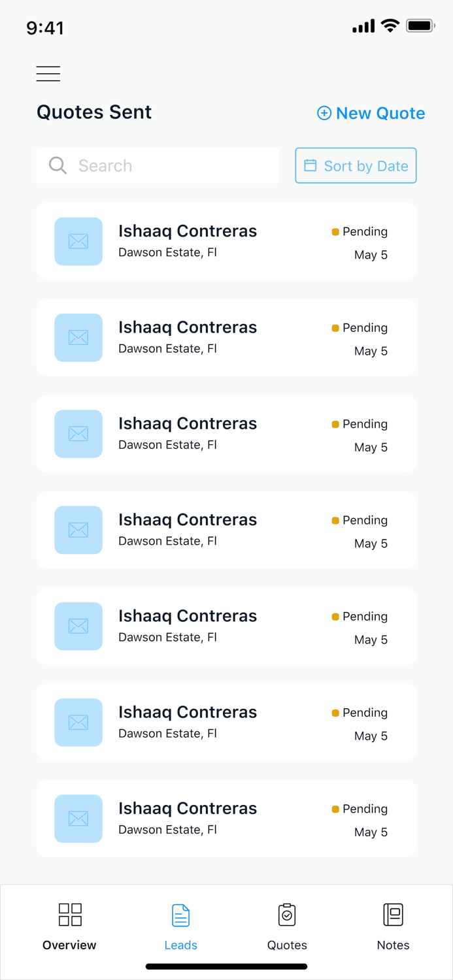This screenshot has height=980, width=453.
Task: Start a New Quote
Action: (x=371, y=113)
